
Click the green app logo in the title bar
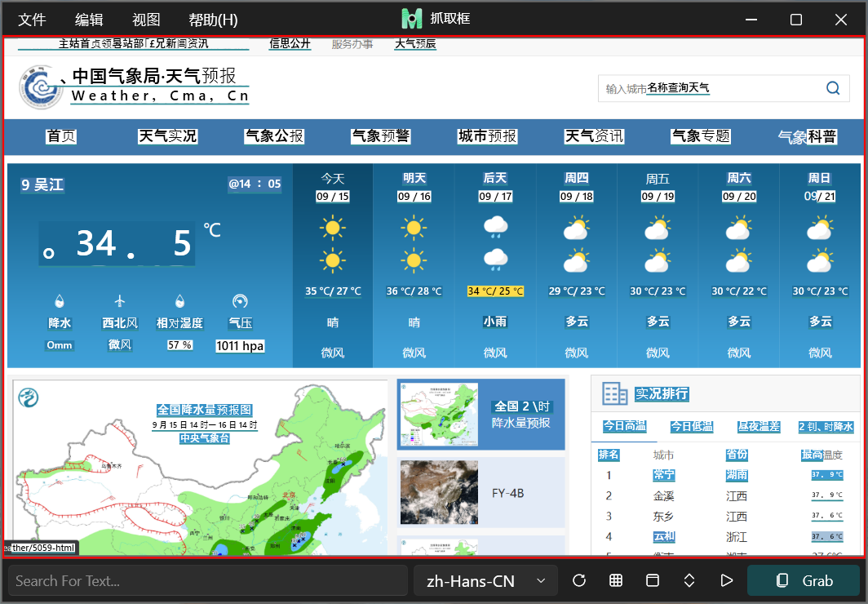[413, 19]
